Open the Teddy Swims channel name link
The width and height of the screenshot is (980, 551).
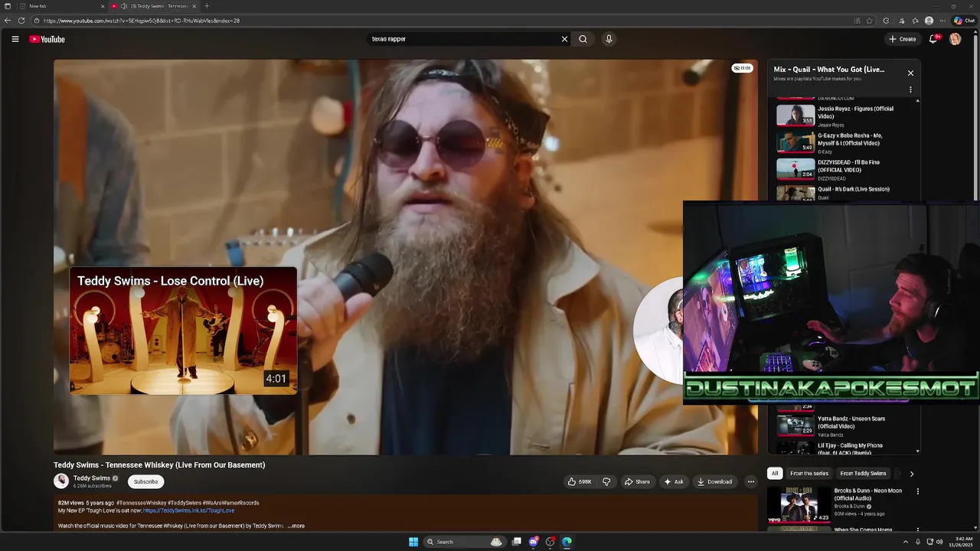click(92, 478)
